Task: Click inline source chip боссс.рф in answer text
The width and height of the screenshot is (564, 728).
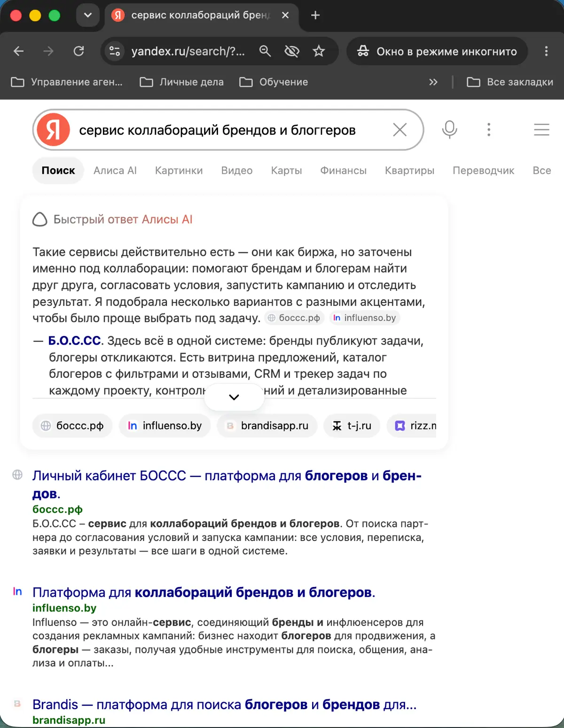Action: [x=294, y=318]
